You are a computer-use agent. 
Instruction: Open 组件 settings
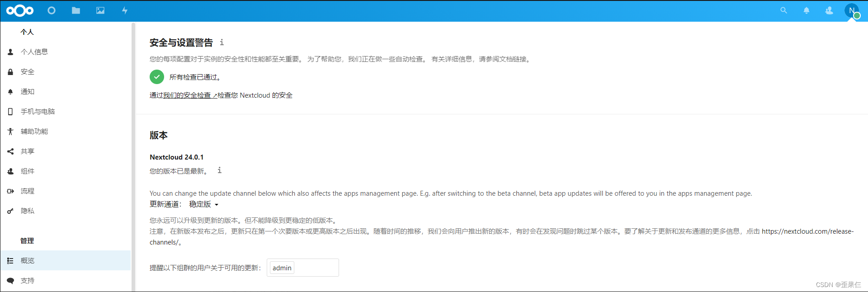coord(66,171)
